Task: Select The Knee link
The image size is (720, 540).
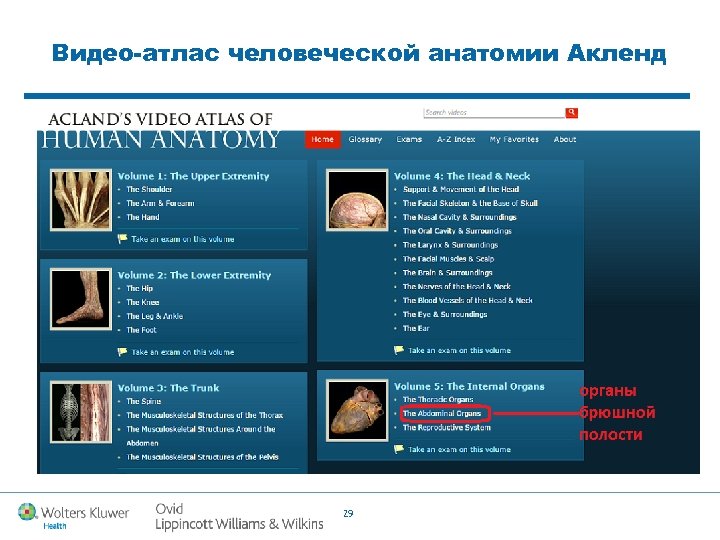Action: (x=143, y=302)
